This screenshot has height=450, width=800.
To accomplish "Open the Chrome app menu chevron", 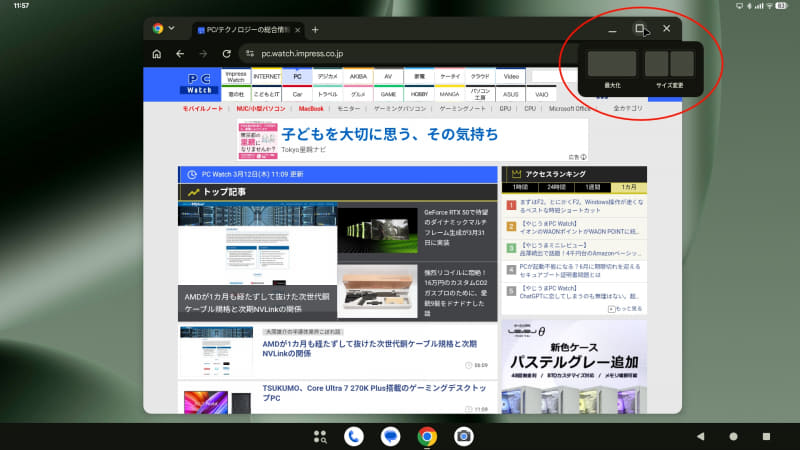I will pos(171,28).
